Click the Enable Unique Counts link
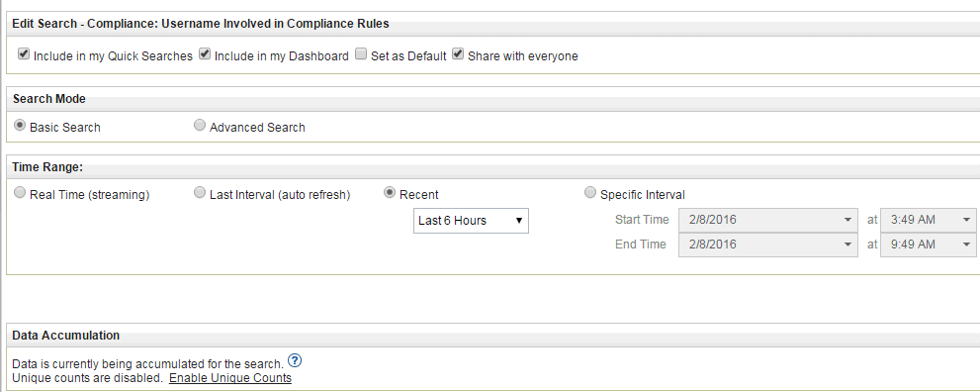 coord(230,378)
